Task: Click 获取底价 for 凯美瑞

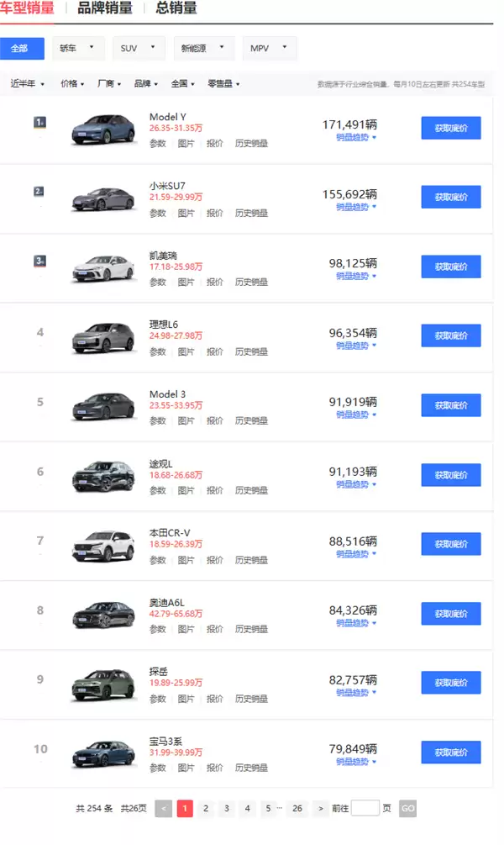Action: 450,267
